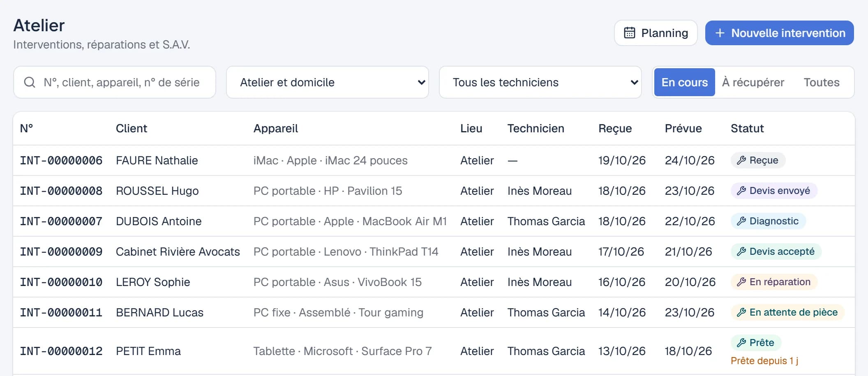Open intervention INT-00000010
The image size is (868, 376).
click(x=61, y=282)
